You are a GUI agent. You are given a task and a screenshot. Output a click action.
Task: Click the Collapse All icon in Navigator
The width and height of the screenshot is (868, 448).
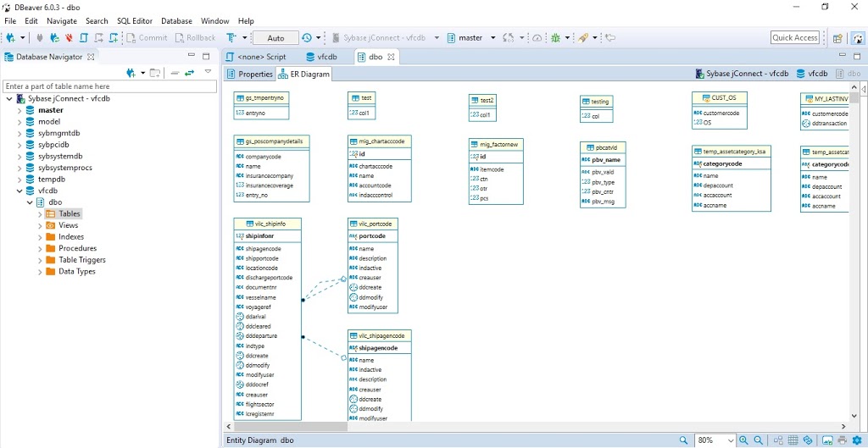coord(175,73)
